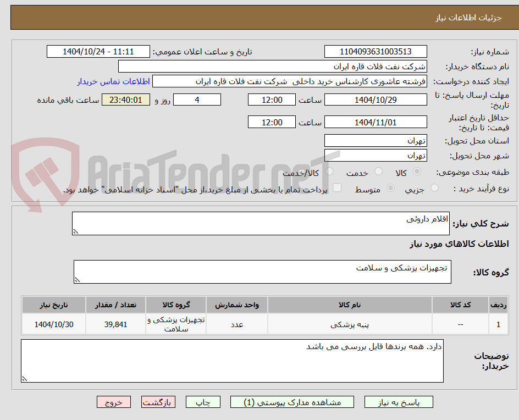This screenshot has width=519, height=420.
Task: Click the ردیف column header
Action: [x=499, y=305]
